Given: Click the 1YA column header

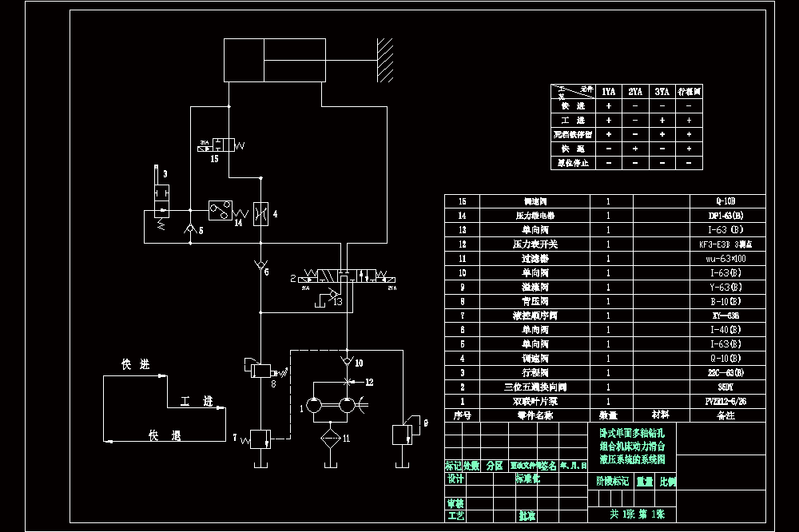Looking at the screenshot, I should point(608,92).
